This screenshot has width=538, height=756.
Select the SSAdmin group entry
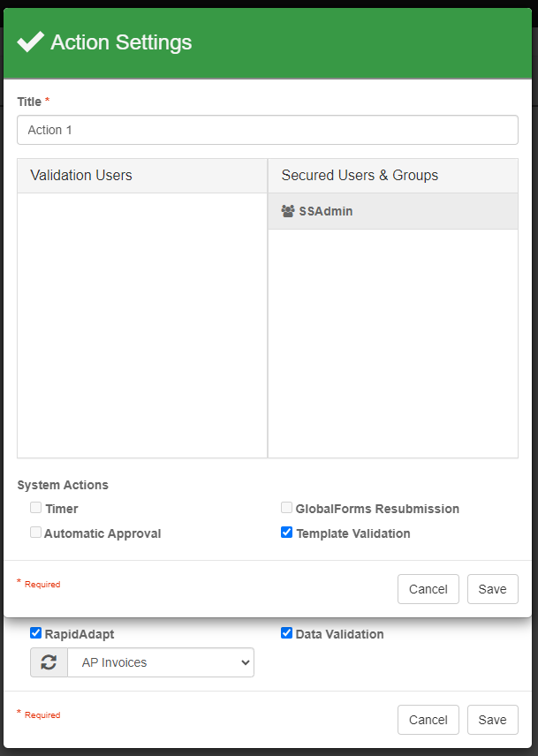[325, 212]
